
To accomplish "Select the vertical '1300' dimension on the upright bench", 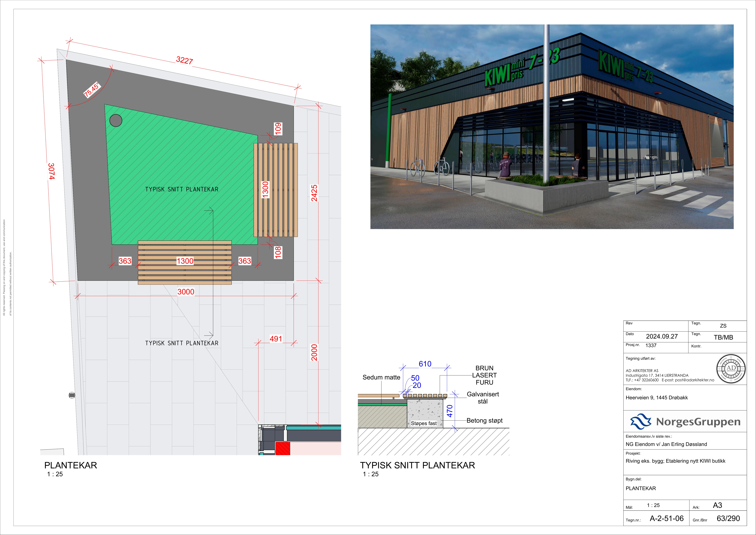I will pyautogui.click(x=265, y=190).
